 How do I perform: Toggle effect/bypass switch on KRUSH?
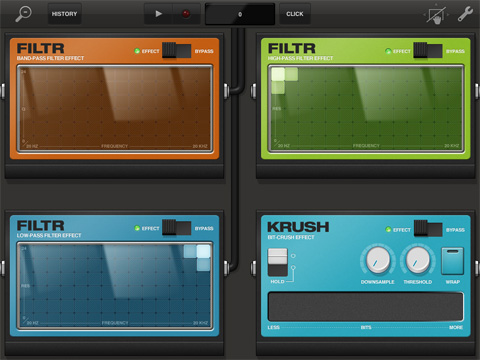pos(428,229)
